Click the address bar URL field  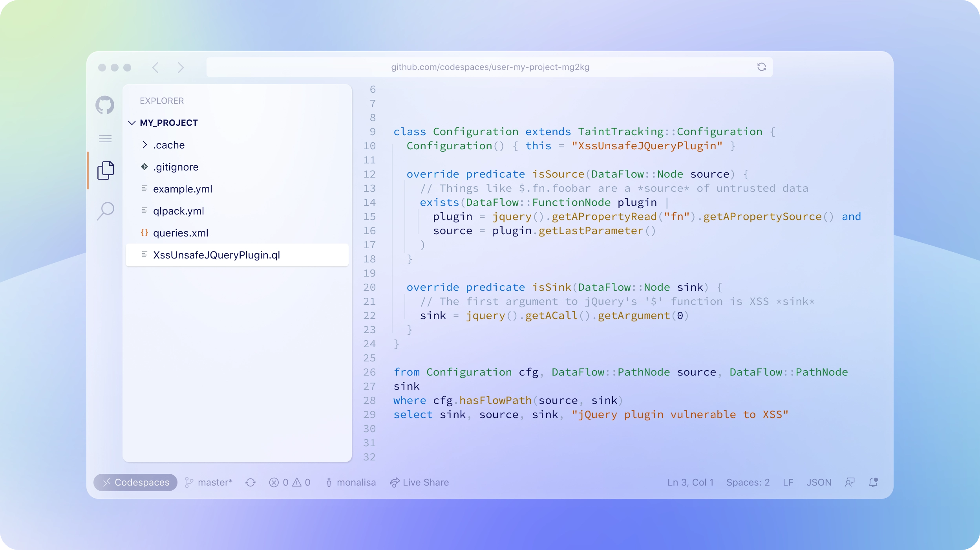pos(490,67)
